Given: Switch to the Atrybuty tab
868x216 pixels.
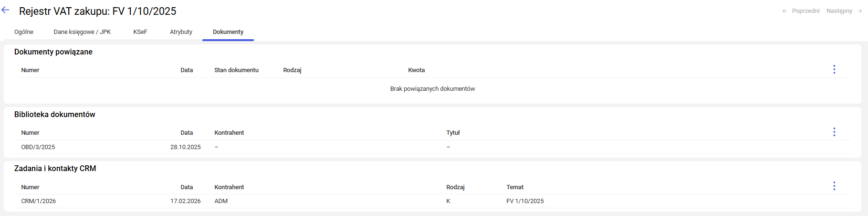Looking at the screenshot, I should pyautogui.click(x=181, y=32).
